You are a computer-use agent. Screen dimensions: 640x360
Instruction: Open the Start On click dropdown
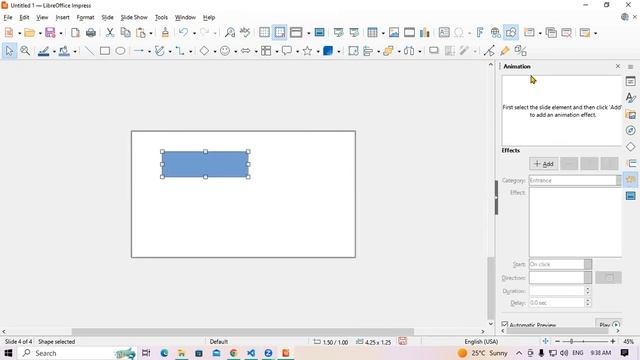coord(560,264)
